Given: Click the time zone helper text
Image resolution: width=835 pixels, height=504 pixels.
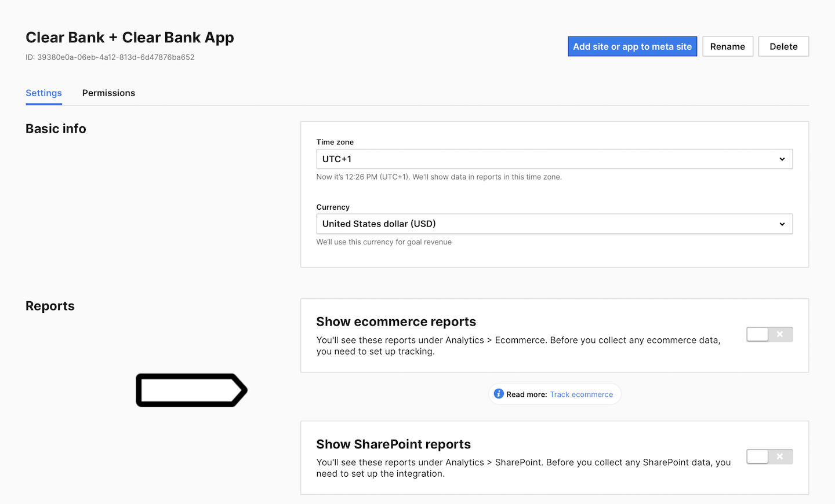Looking at the screenshot, I should click(439, 177).
